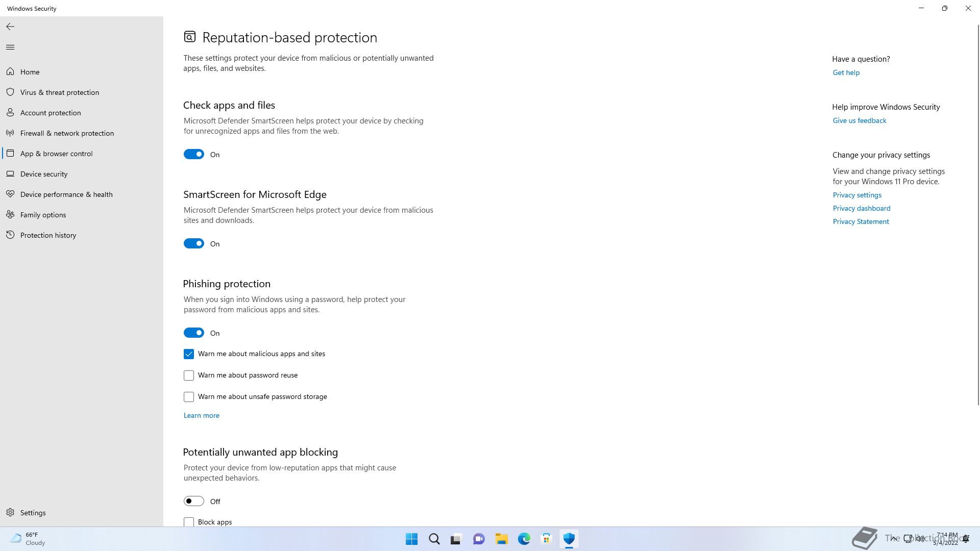Open the weather widget showing 66°F
Viewport: 980px width, 551px height.
pos(28,539)
